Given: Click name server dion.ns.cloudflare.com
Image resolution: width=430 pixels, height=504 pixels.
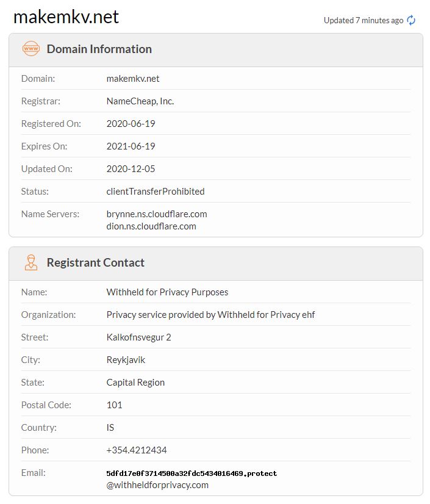Looking at the screenshot, I should pyautogui.click(x=151, y=226).
